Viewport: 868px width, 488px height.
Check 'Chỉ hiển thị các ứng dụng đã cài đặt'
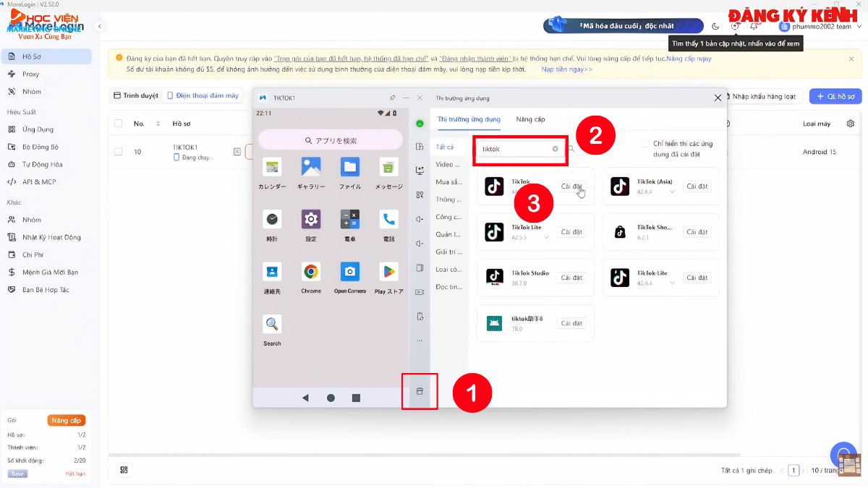tap(646, 144)
